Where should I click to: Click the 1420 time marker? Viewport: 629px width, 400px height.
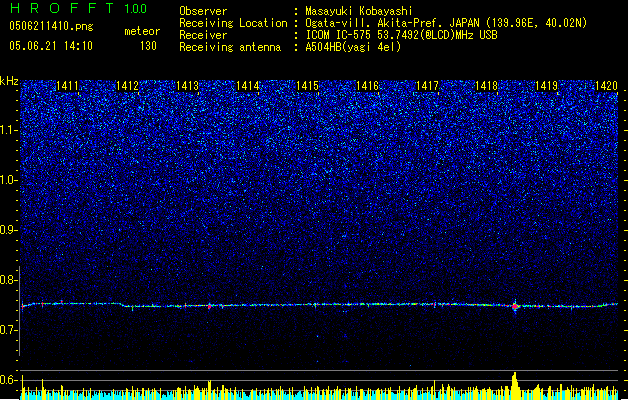coord(606,86)
